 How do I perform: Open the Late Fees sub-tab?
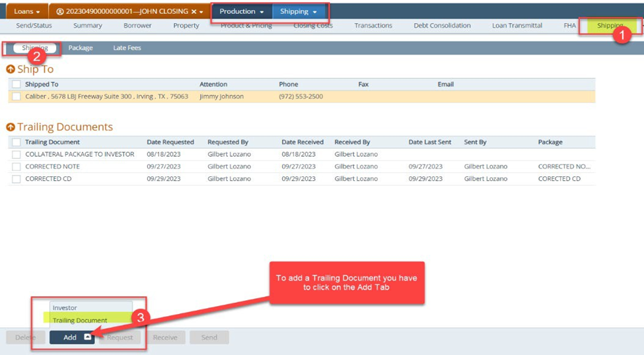[x=127, y=48]
